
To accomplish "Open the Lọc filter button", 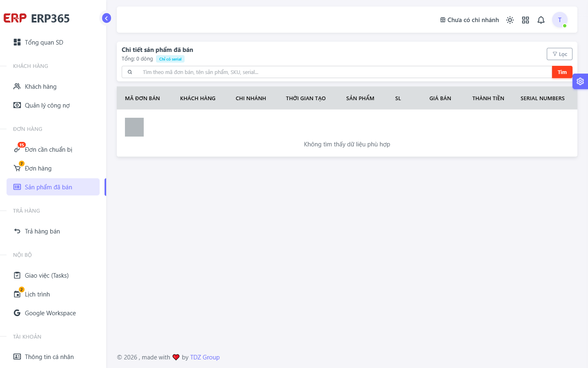I will pos(559,54).
